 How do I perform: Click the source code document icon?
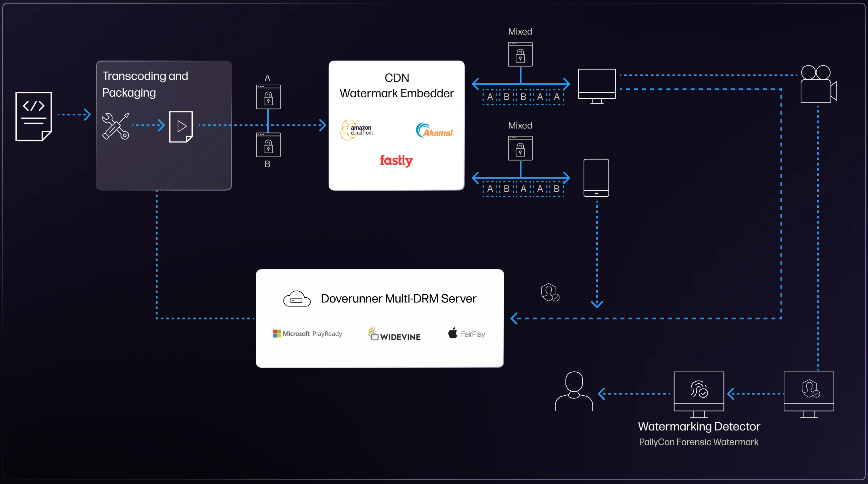click(34, 116)
